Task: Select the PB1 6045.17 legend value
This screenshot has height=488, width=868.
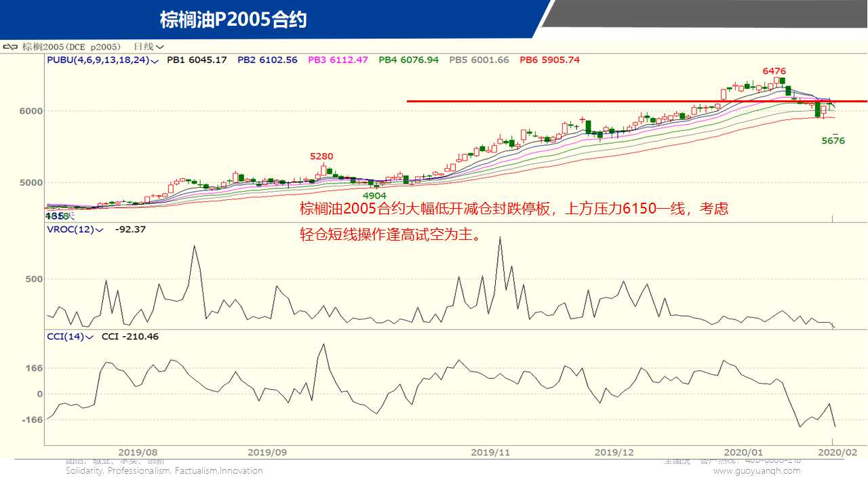Action: click(x=197, y=60)
